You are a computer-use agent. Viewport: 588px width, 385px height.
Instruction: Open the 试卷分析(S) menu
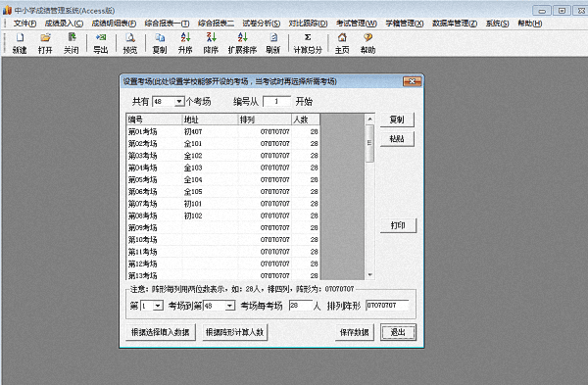tap(262, 24)
